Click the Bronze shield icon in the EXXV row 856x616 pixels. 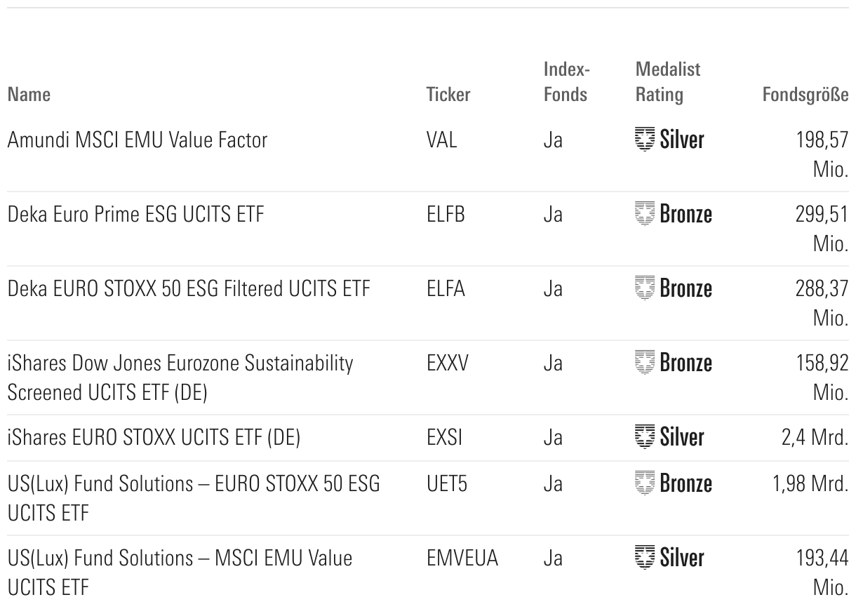tap(645, 362)
